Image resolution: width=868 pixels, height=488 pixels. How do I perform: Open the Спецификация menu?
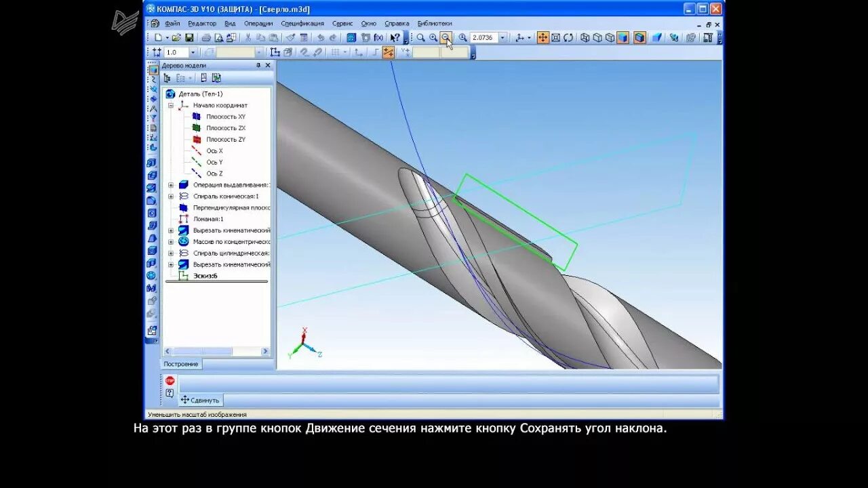[302, 23]
